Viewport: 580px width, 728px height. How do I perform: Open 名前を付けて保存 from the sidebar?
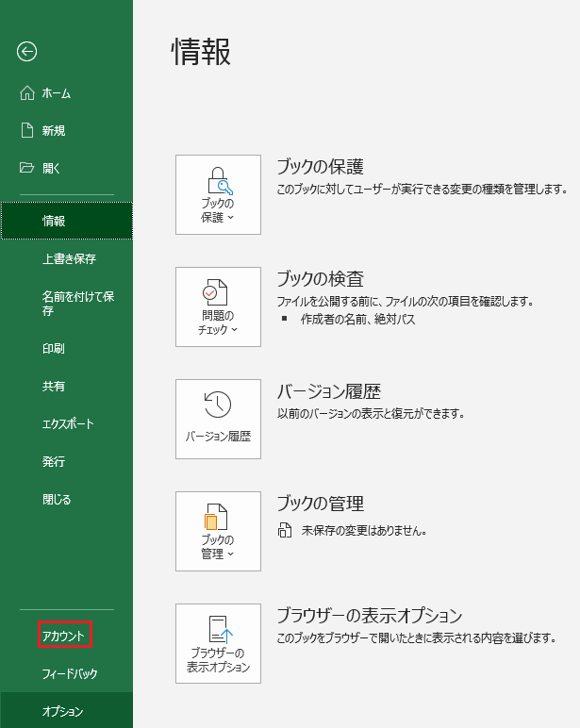(x=78, y=303)
